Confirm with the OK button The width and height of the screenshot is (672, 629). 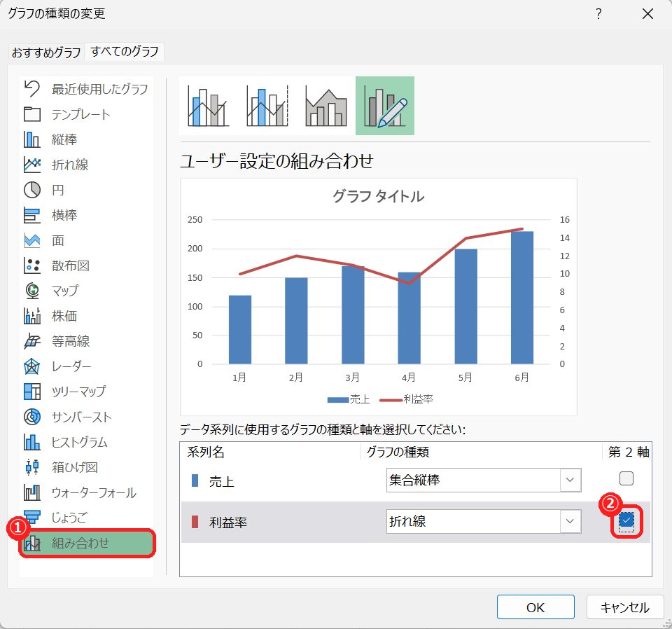(x=535, y=607)
